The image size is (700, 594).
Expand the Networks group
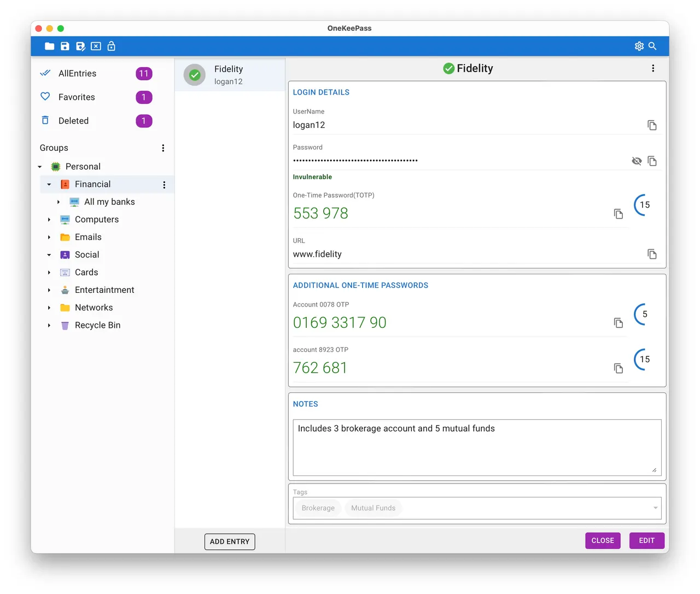pos(49,308)
